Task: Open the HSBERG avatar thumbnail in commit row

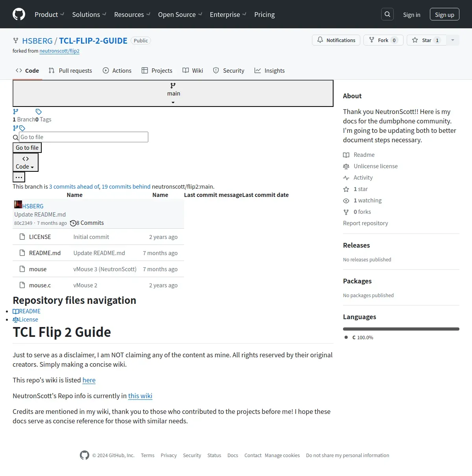Action: point(18,204)
